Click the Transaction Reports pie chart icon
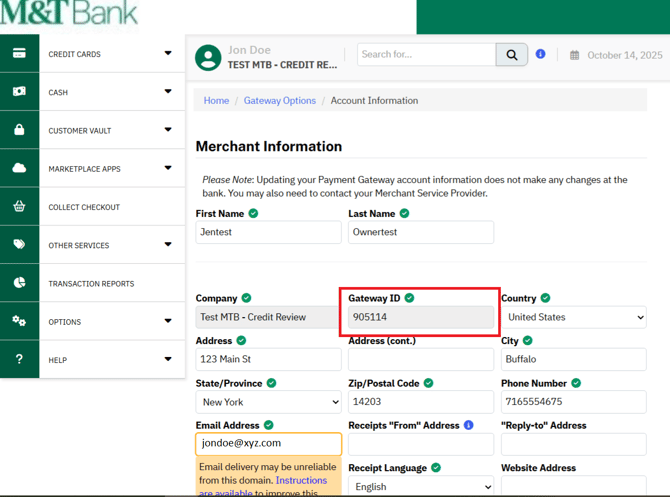This screenshot has width=670, height=497. 19,283
